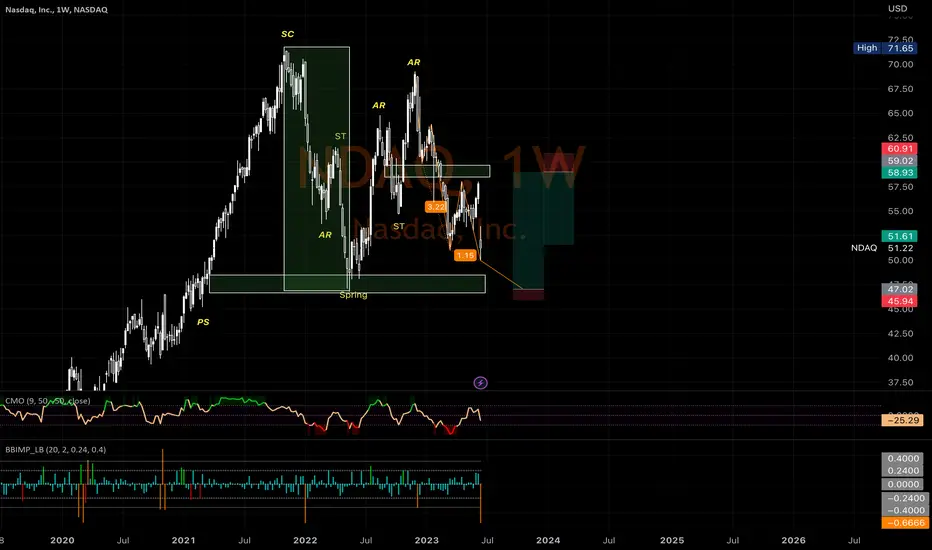Select the orange 1.15 measurement label
932x550 pixels.
(465, 255)
